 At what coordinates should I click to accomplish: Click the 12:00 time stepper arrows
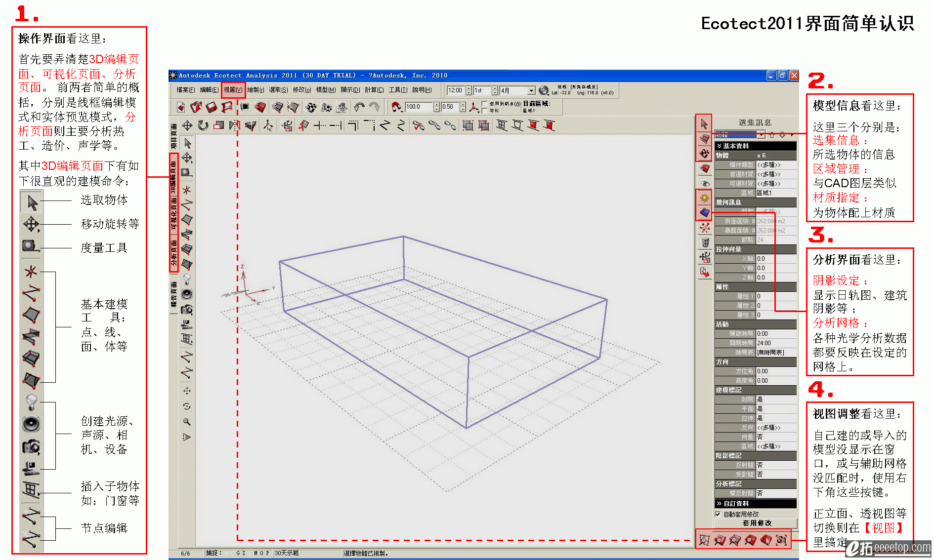468,91
